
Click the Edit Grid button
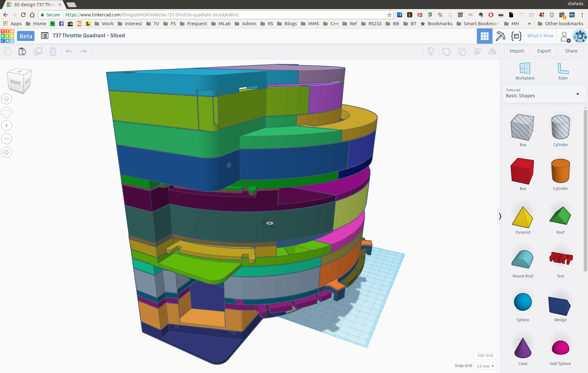coord(485,355)
